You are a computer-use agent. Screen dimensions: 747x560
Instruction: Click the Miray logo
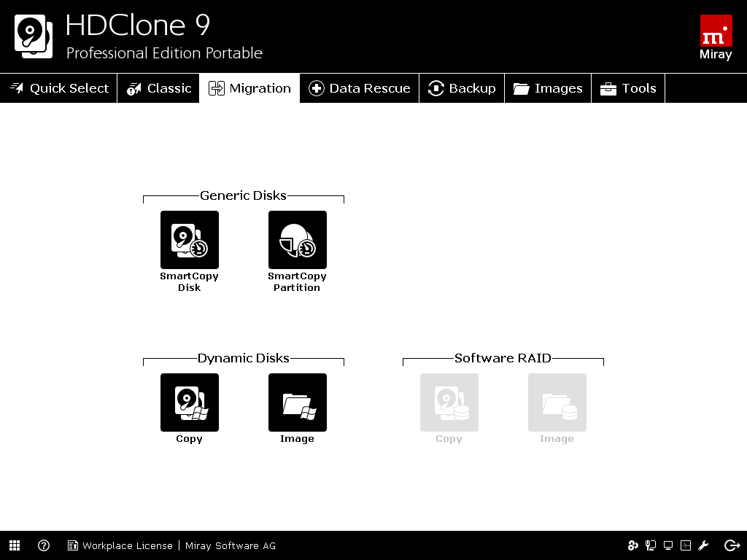pyautogui.click(x=716, y=38)
